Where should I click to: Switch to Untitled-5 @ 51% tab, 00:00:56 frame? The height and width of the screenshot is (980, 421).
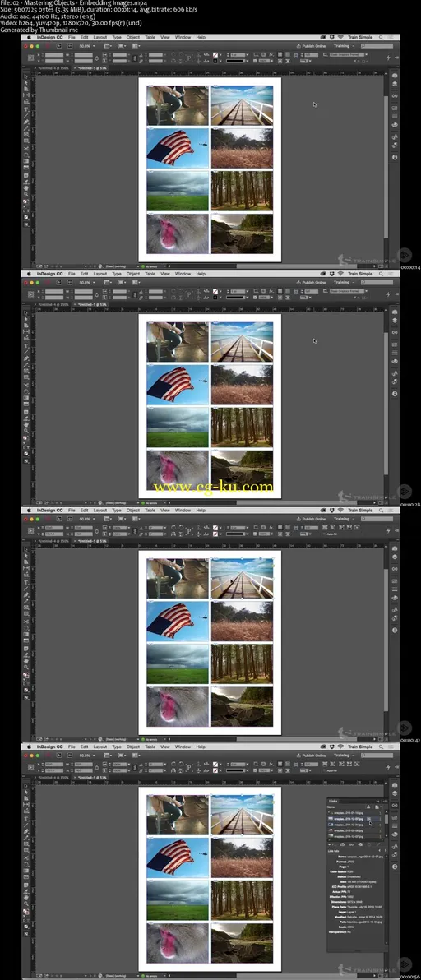point(92,776)
